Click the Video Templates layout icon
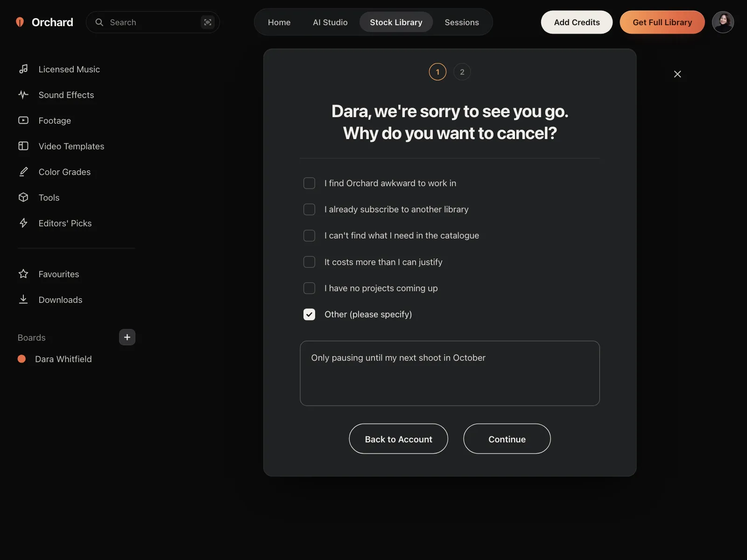Viewport: 747px width, 560px height. click(x=23, y=146)
